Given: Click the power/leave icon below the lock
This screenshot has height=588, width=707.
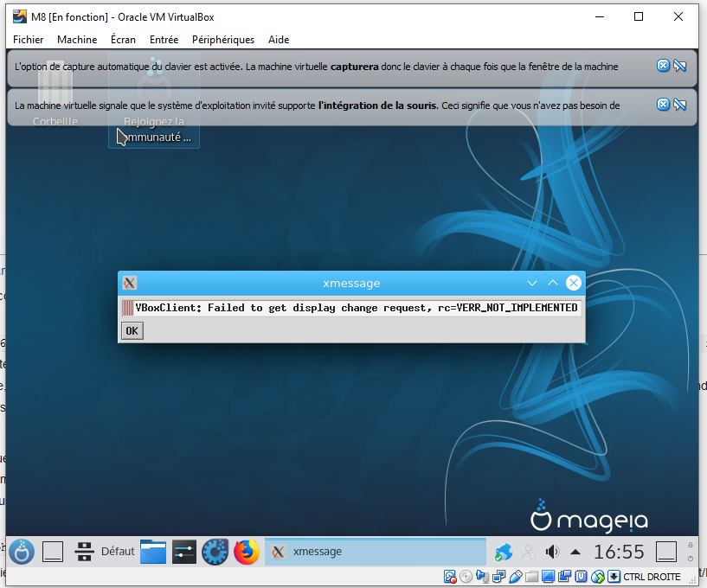Looking at the screenshot, I should [x=691, y=559].
